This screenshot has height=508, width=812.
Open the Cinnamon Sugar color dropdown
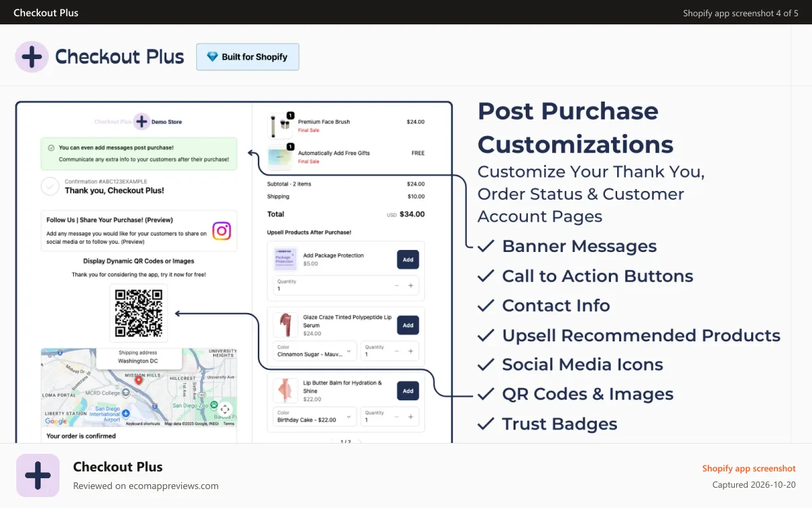click(315, 351)
